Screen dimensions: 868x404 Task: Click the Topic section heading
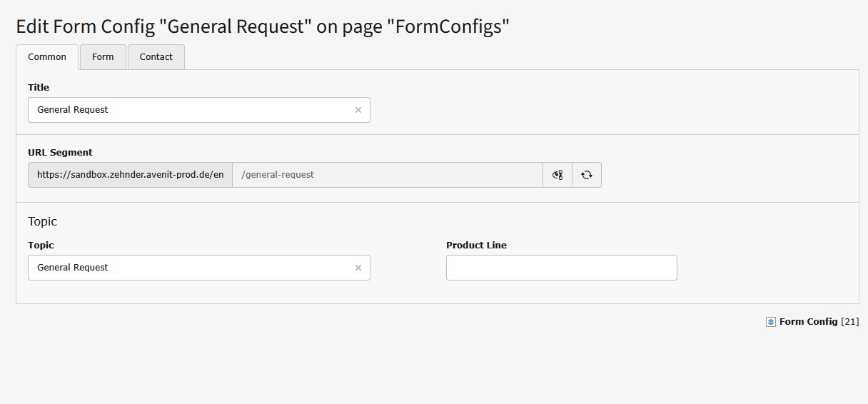click(x=42, y=221)
